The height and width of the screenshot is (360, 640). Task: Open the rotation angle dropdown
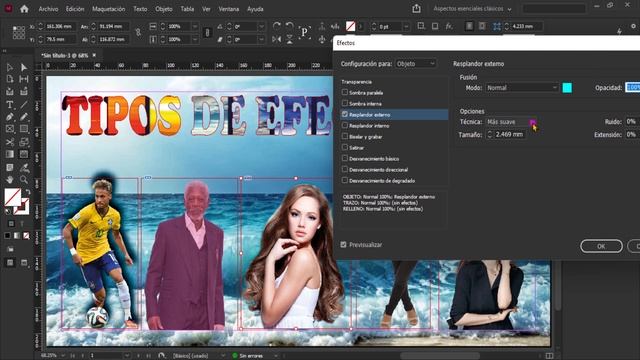pyautogui.click(x=261, y=26)
